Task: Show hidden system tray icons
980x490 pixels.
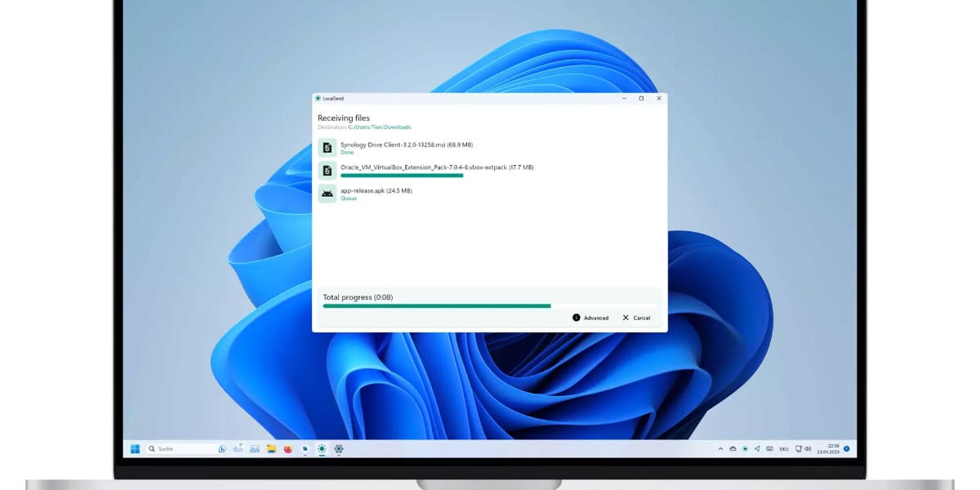Action: click(720, 448)
